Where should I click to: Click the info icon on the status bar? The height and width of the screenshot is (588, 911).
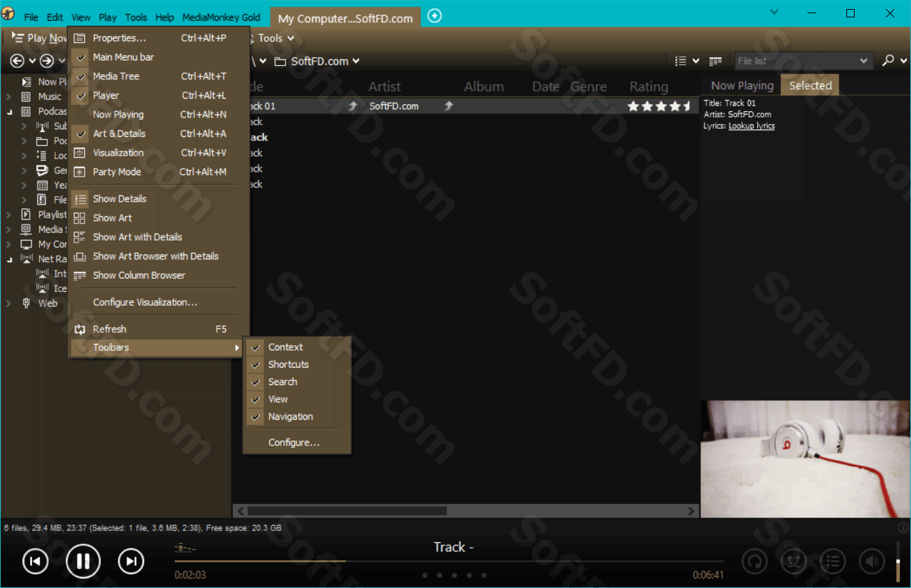tap(903, 528)
